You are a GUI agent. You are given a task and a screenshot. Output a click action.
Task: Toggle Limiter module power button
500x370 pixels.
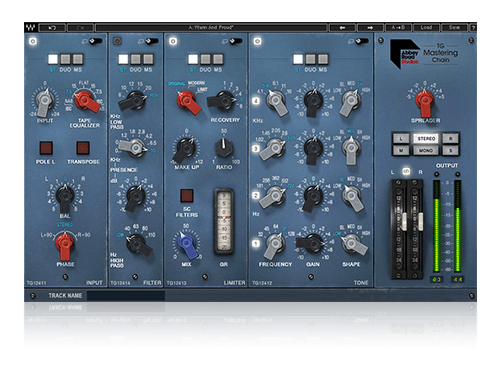pyautogui.click(x=173, y=41)
